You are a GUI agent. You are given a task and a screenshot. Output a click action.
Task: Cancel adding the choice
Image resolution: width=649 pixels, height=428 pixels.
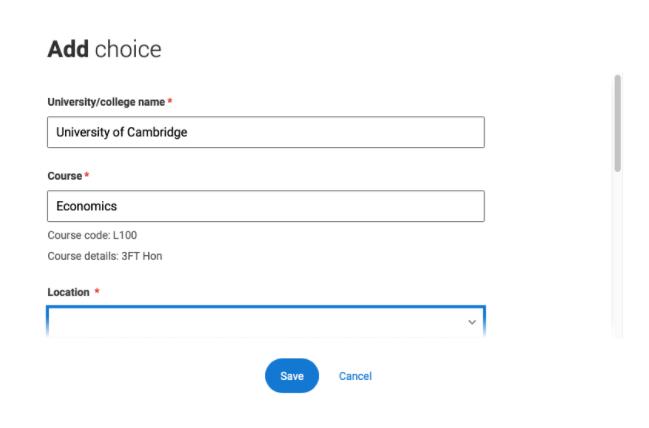(355, 376)
